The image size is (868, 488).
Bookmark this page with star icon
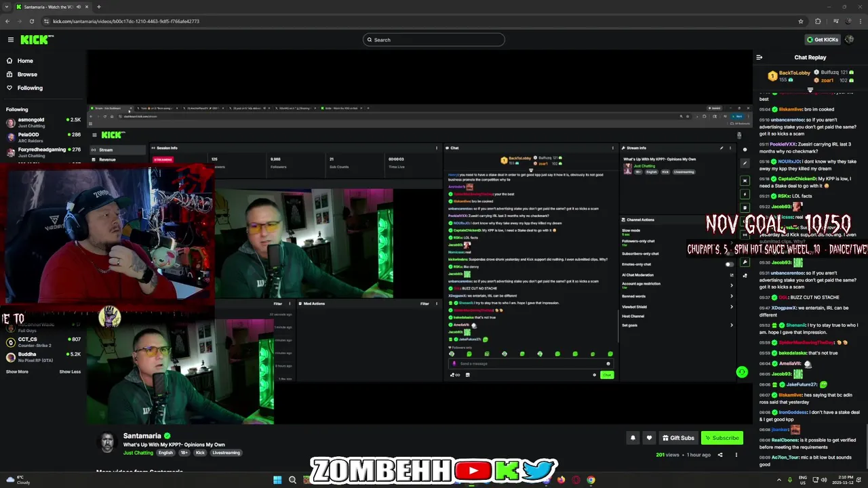pos(801,21)
